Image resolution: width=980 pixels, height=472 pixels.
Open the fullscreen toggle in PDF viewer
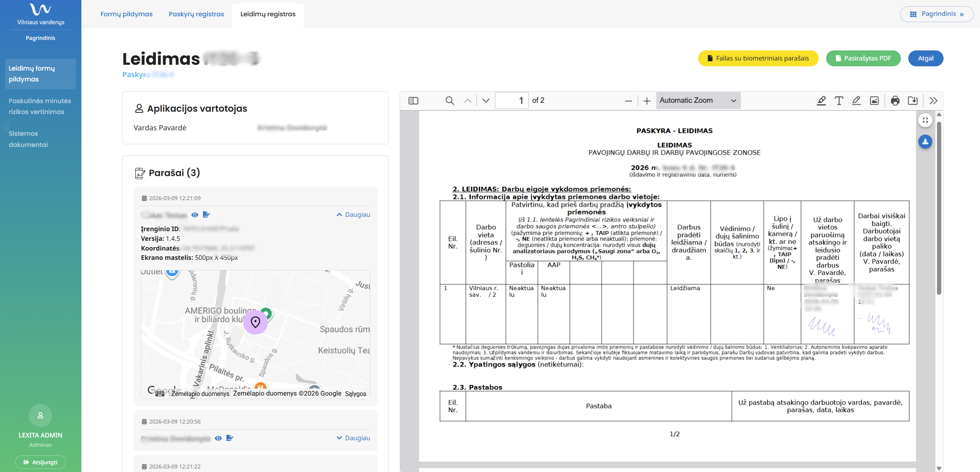tap(925, 120)
